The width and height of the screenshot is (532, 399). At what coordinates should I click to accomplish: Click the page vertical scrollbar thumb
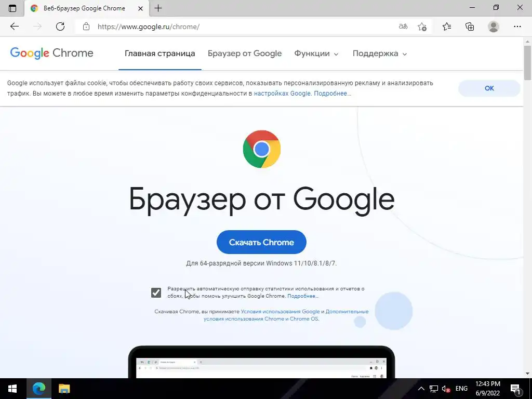click(x=528, y=63)
